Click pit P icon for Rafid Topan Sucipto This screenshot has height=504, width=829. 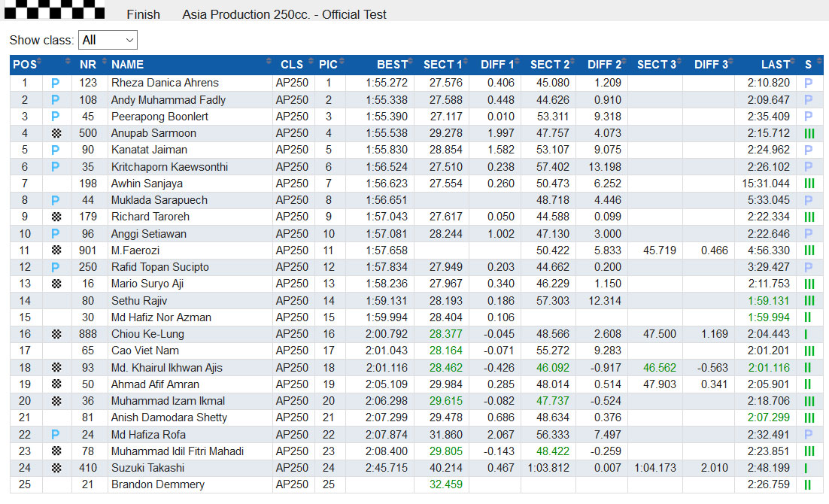(56, 267)
